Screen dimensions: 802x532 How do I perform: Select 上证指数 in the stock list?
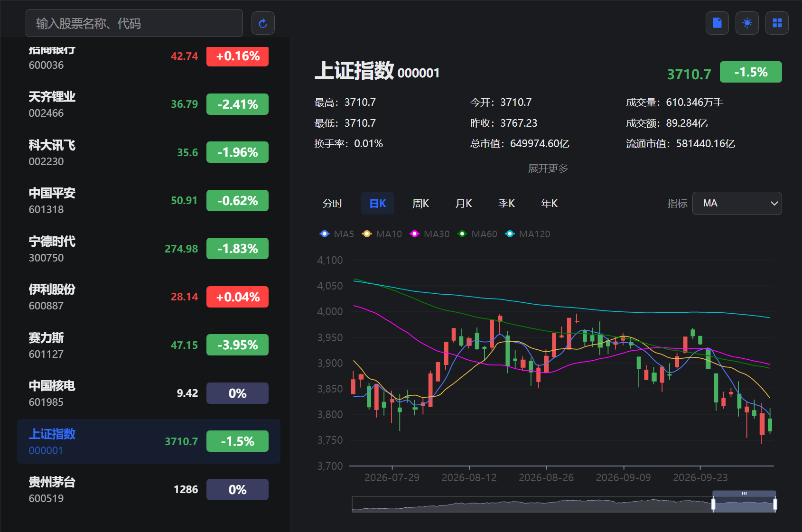149,441
